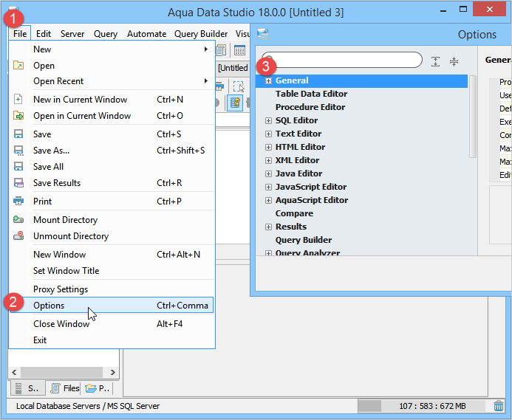
Task: Expand the Text Editor node
Action: click(x=268, y=134)
